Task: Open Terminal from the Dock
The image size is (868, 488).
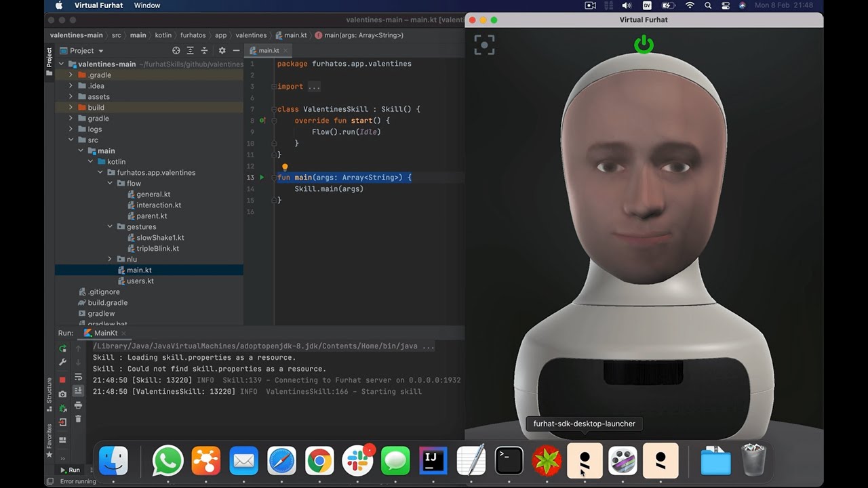Action: coord(509,461)
